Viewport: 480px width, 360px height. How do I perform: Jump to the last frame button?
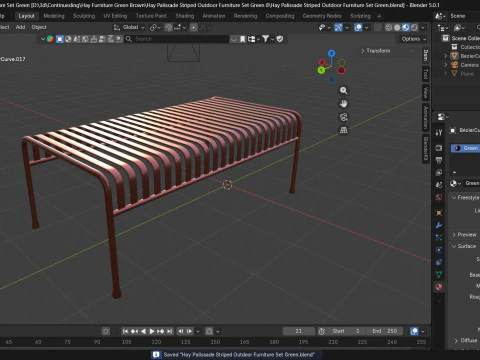[170, 331]
